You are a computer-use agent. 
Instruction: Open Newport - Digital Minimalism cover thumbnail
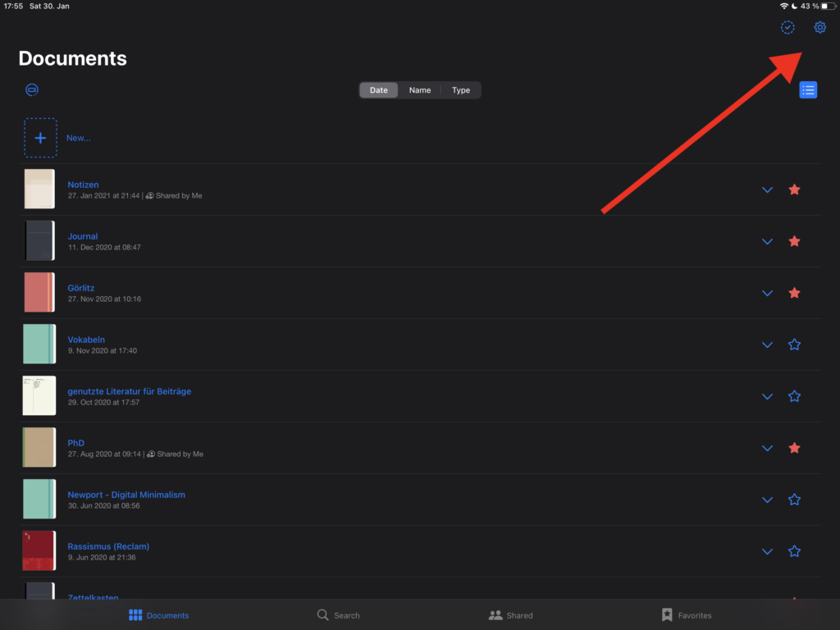click(x=39, y=500)
